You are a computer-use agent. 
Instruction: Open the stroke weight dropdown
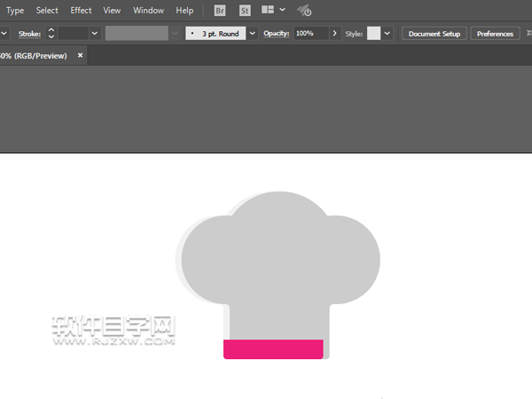94,34
